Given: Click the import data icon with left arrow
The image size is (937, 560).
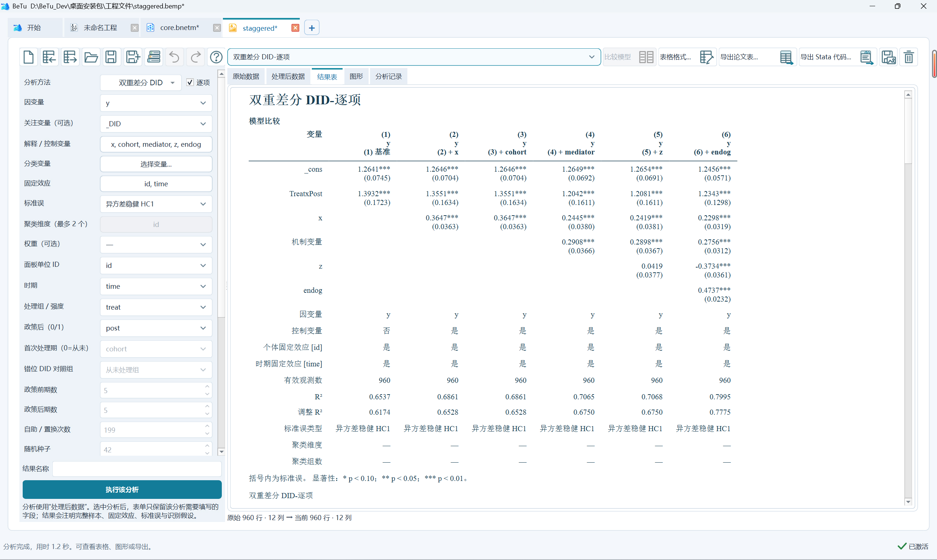Looking at the screenshot, I should point(49,57).
